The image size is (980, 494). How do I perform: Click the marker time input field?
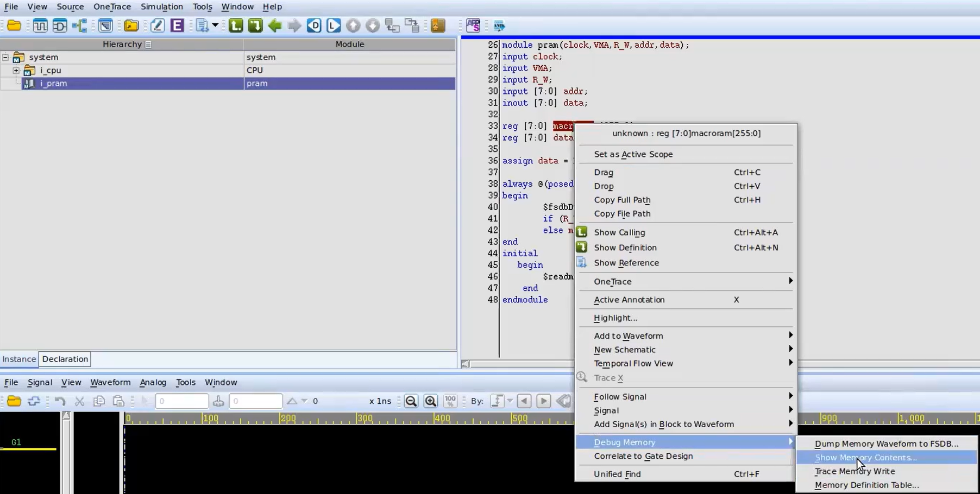255,401
